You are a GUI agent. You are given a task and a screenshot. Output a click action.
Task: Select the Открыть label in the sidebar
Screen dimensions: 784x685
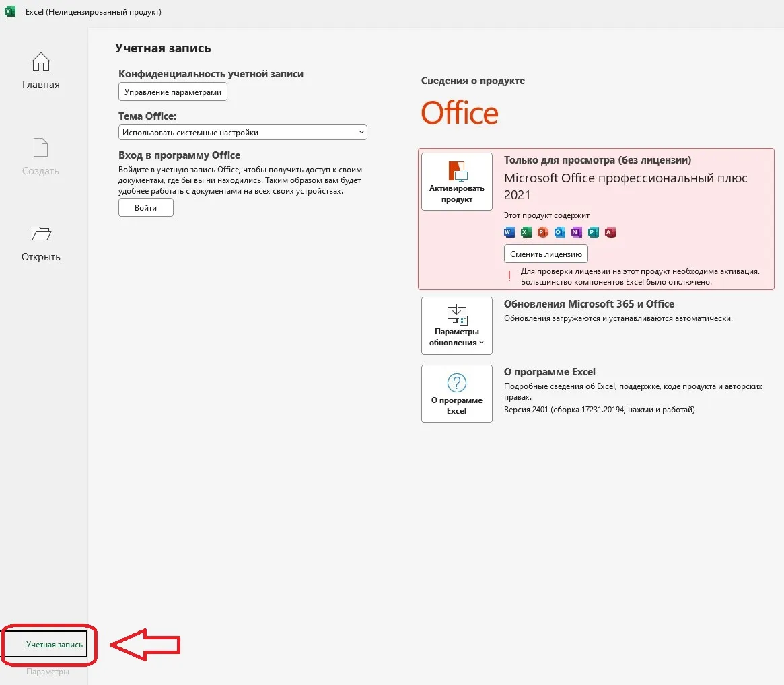click(x=41, y=257)
